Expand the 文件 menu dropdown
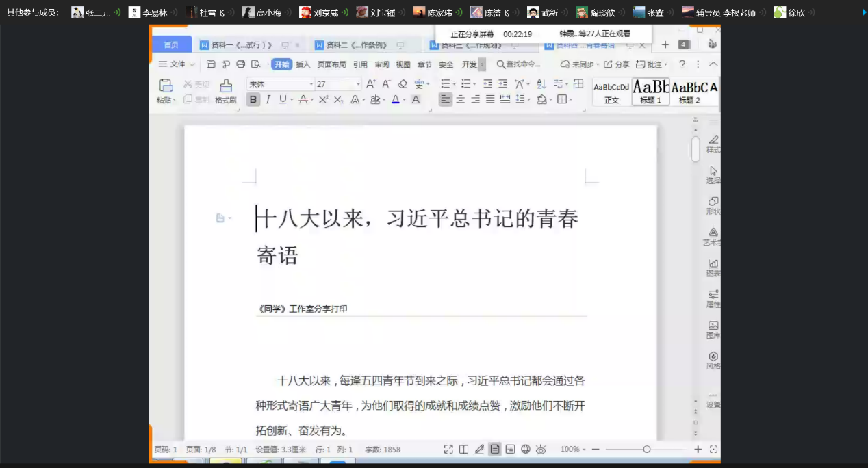 [x=177, y=64]
